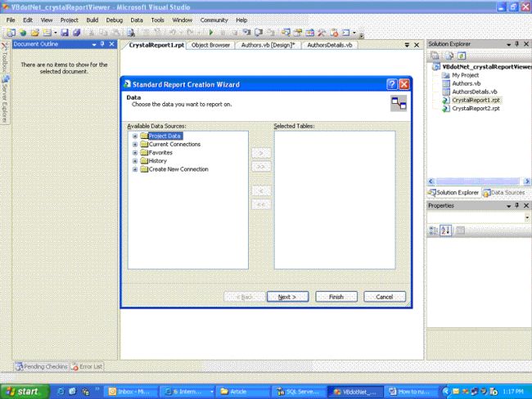The image size is (532, 399).
Task: Click the Save All toolbar icon
Action: click(77, 33)
